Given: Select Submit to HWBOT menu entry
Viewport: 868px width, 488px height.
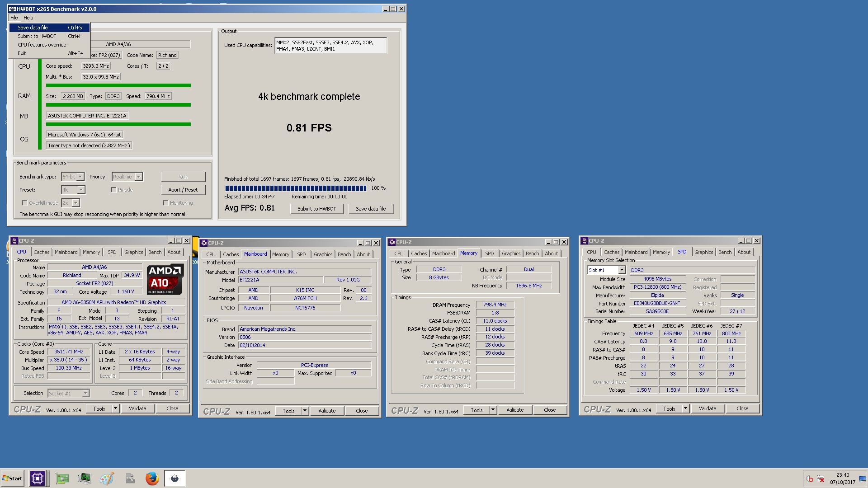Looking at the screenshot, I should coord(49,36).
